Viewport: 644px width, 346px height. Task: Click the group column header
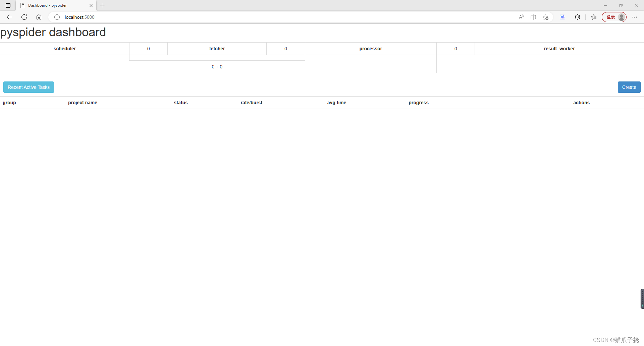pos(9,103)
